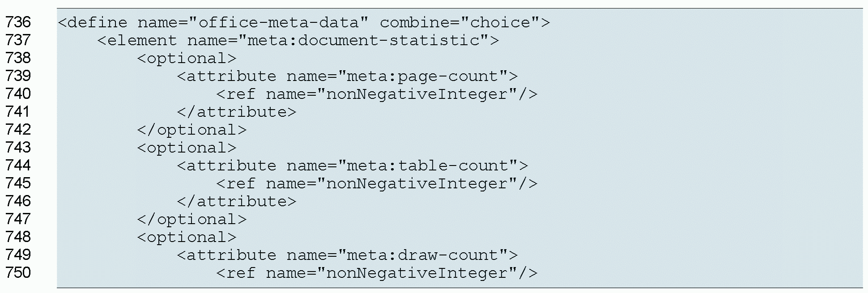
Task: Click line number 744
Action: pyautogui.click(x=18, y=166)
